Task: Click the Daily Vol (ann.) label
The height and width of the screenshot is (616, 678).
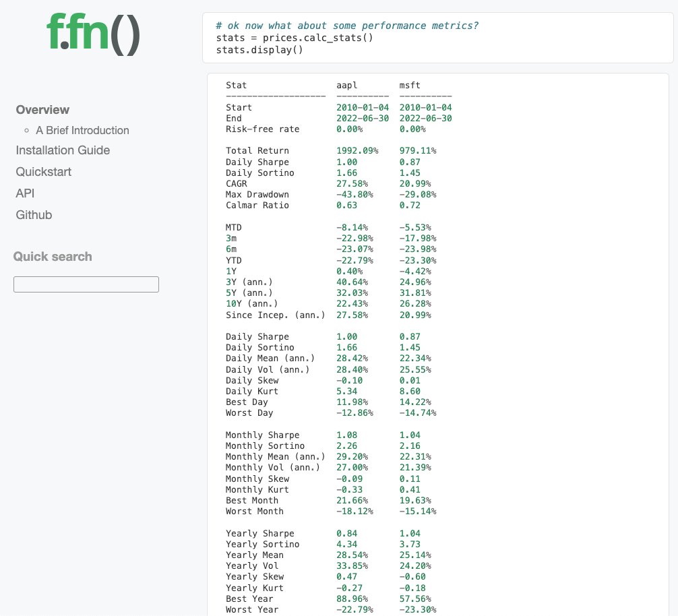Action: click(x=268, y=369)
